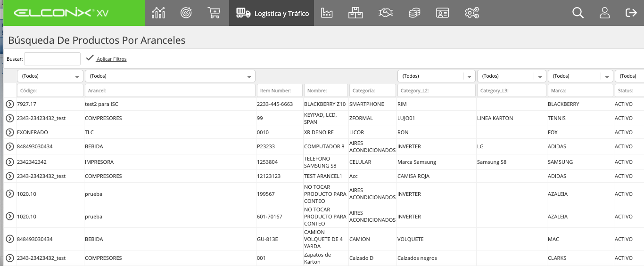Open the user profile icon
Image resolution: width=644 pixels, height=266 pixels.
tap(605, 13)
